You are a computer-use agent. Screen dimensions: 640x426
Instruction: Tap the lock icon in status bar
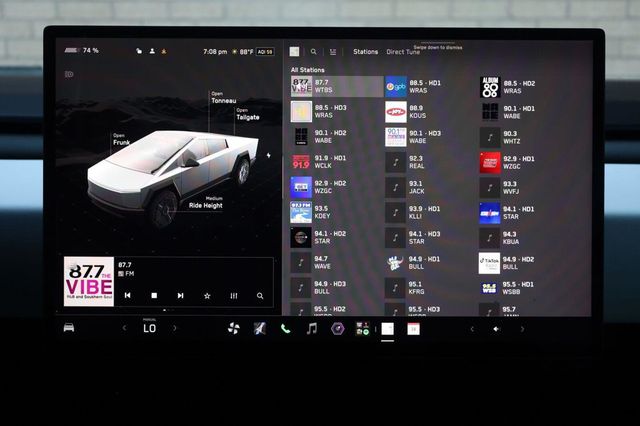[139, 51]
